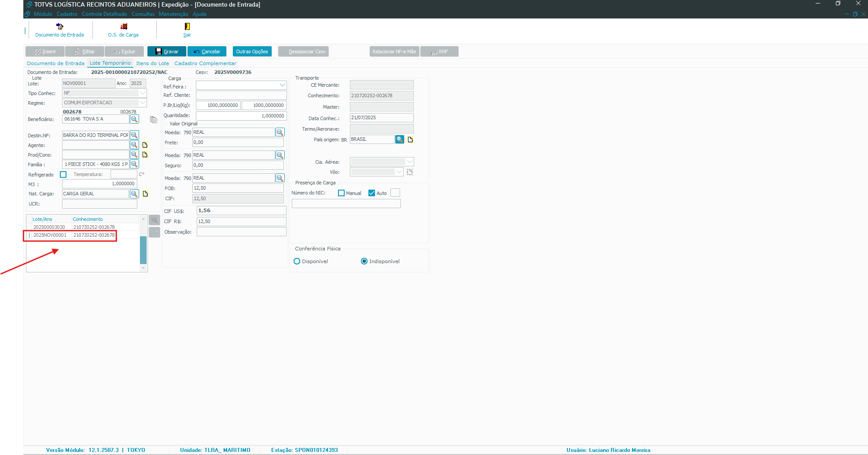Search Agente with magnifier icon
The image size is (868, 455).
135,145
